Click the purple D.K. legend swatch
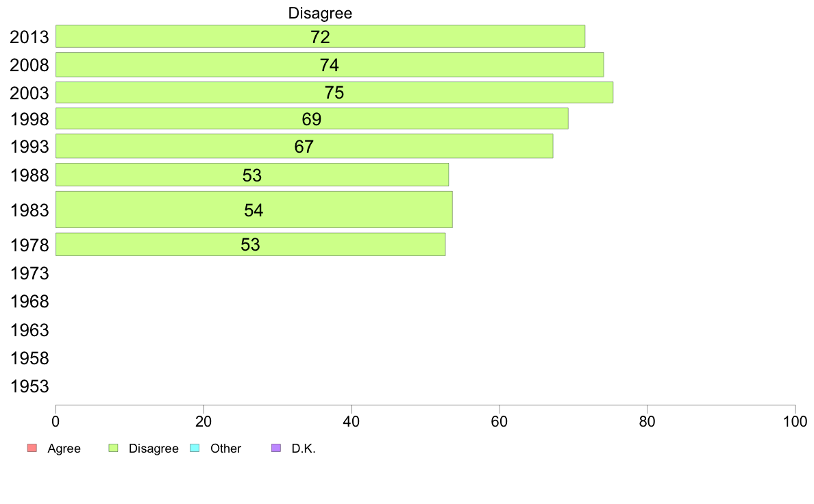This screenshot has height=504, width=814. 276,448
